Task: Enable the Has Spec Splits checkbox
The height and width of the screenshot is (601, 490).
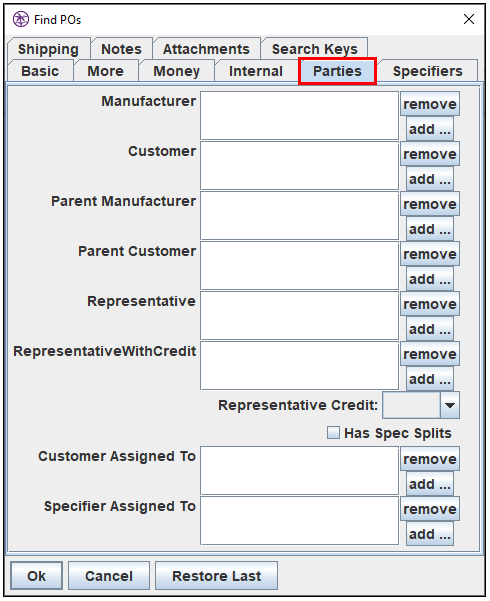Action: point(333,433)
